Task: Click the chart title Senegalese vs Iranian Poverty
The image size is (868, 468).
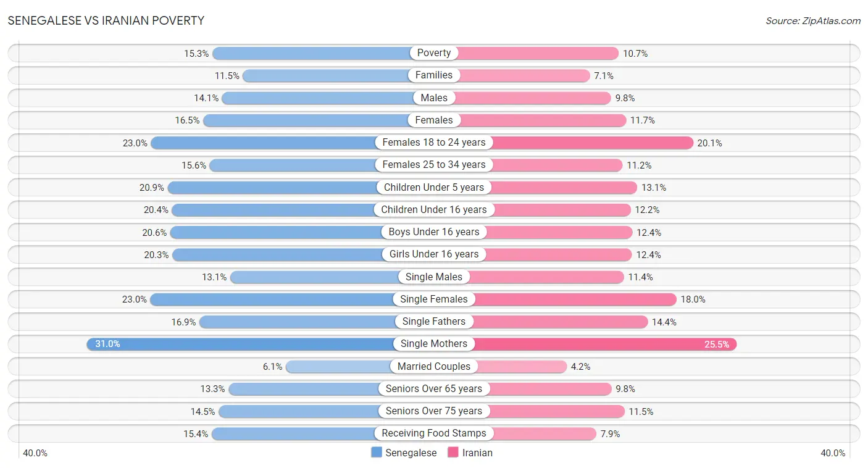Action: click(106, 20)
